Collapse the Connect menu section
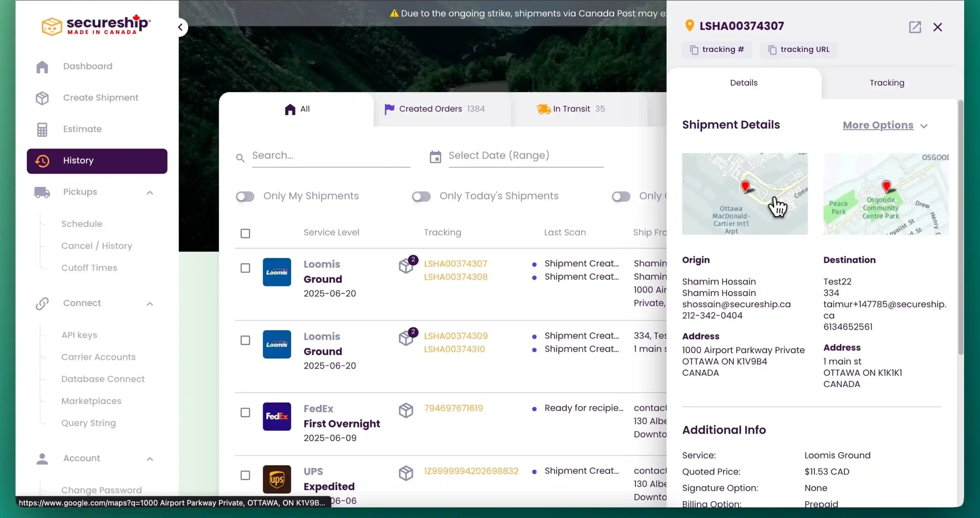The width and height of the screenshot is (980, 518). 150,304
